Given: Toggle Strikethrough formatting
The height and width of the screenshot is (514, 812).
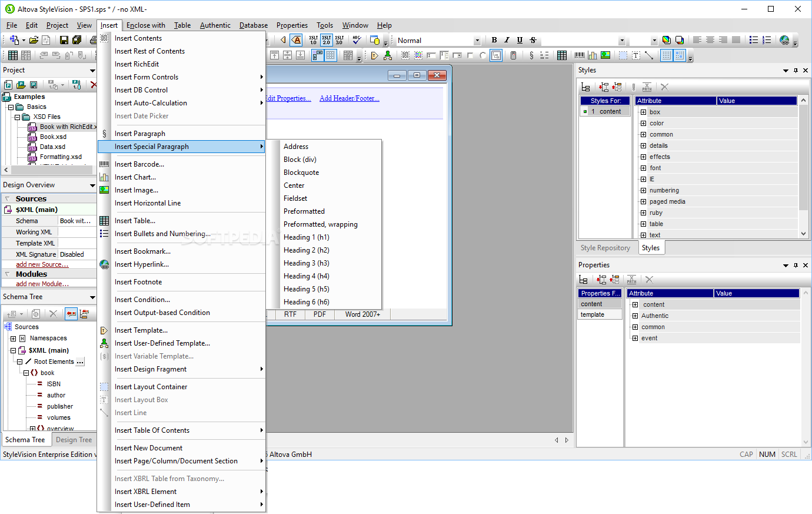Looking at the screenshot, I should [533, 40].
